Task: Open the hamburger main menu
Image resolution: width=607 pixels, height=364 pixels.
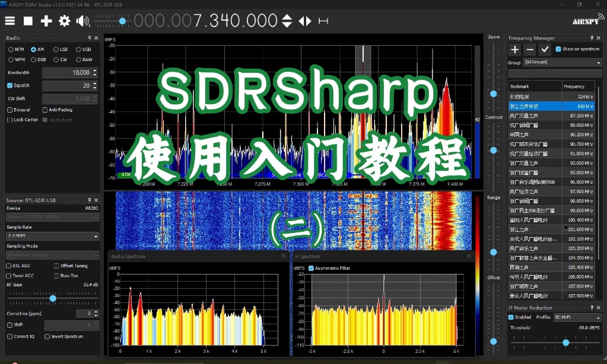Action: click(9, 21)
